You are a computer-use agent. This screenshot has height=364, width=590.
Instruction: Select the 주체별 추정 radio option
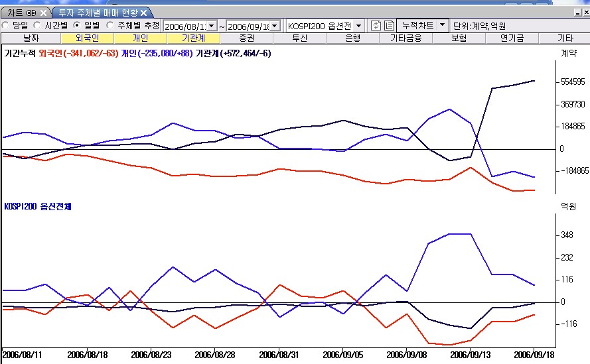click(110, 25)
